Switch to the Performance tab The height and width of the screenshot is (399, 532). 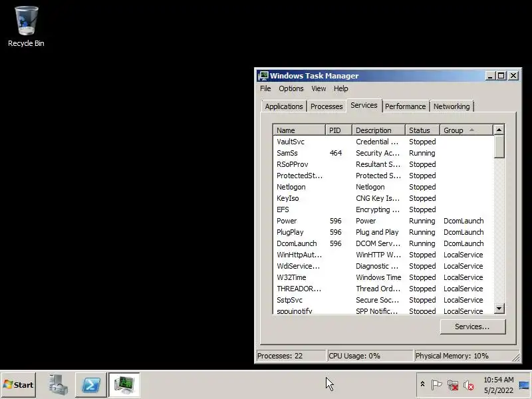tap(406, 106)
